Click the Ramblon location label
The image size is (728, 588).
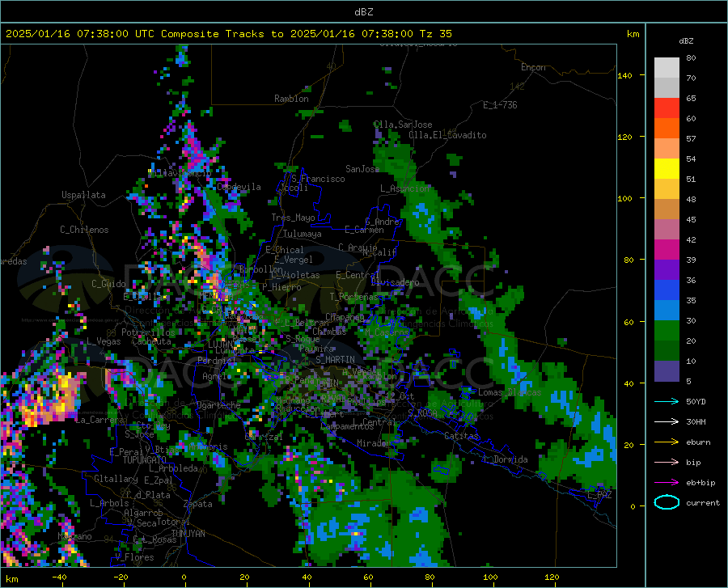pyautogui.click(x=291, y=99)
